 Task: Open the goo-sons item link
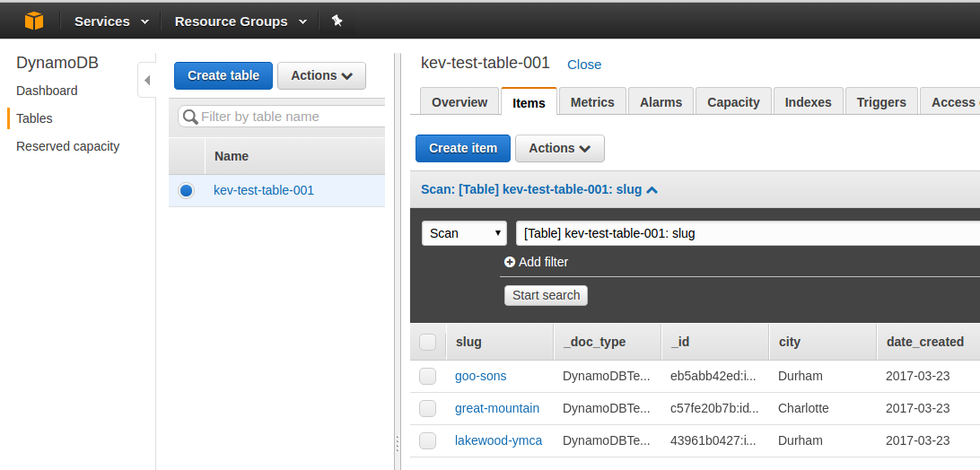point(481,376)
